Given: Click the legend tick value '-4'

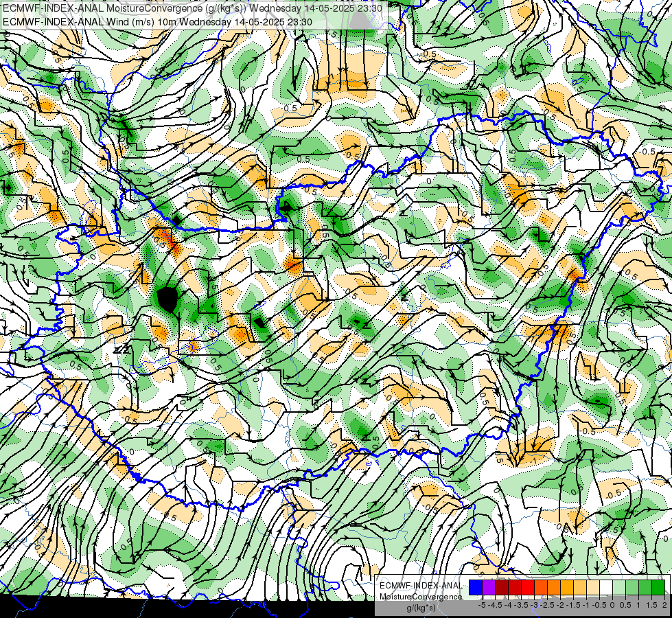Looking at the screenshot, I should 508,605.
